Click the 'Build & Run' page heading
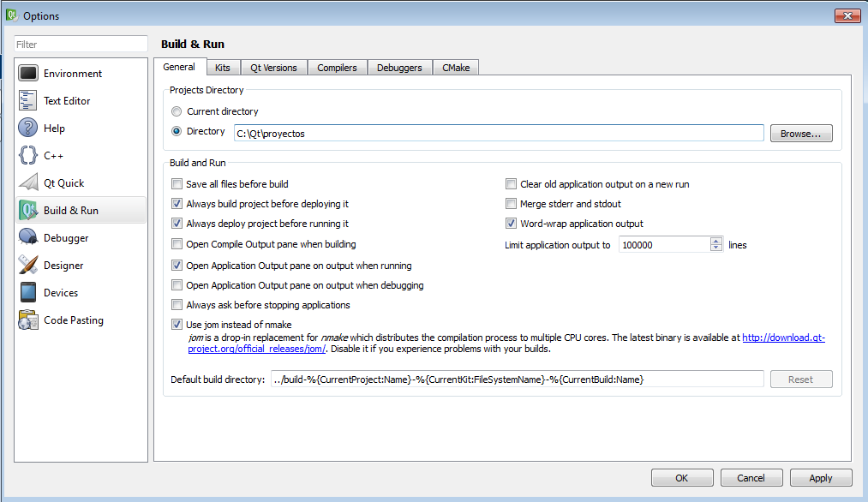 coord(193,45)
